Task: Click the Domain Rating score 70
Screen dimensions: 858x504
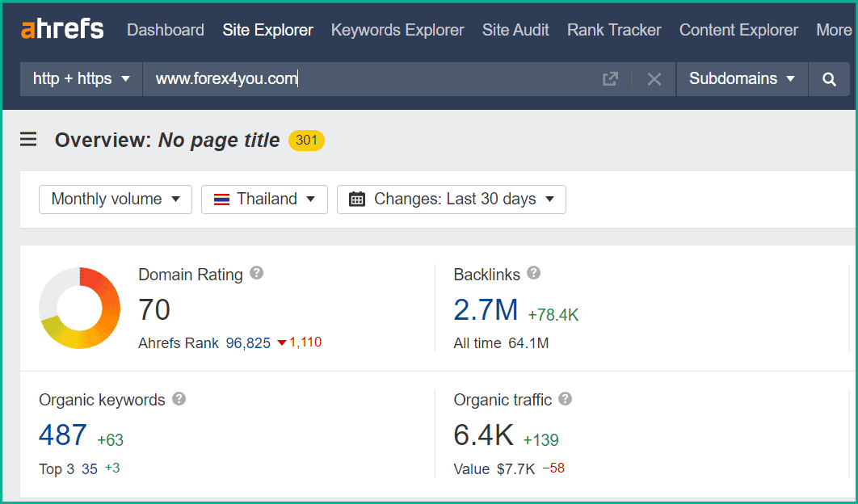Action: (154, 309)
